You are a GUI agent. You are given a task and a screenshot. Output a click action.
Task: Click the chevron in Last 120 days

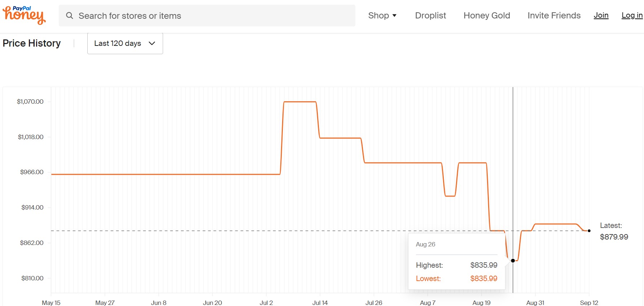[152, 43]
